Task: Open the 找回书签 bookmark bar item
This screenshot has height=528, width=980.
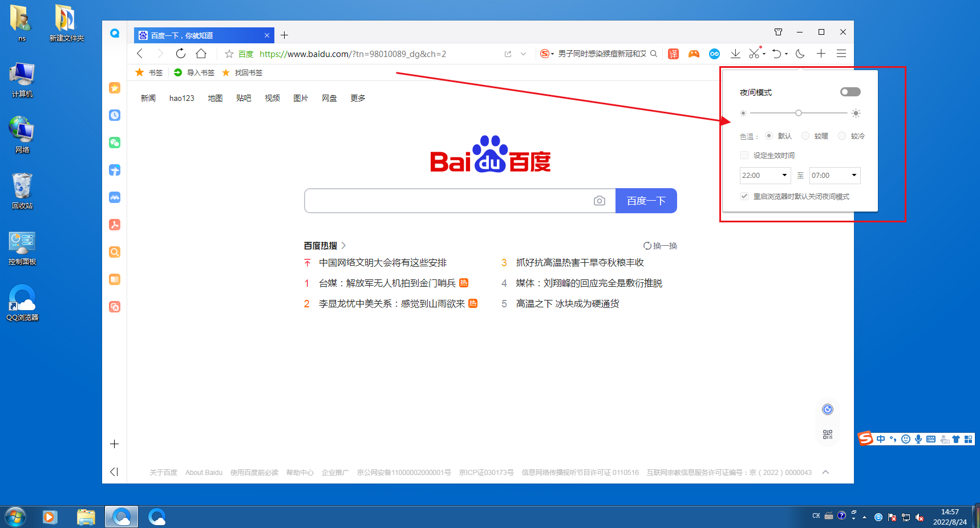Action: (242, 72)
